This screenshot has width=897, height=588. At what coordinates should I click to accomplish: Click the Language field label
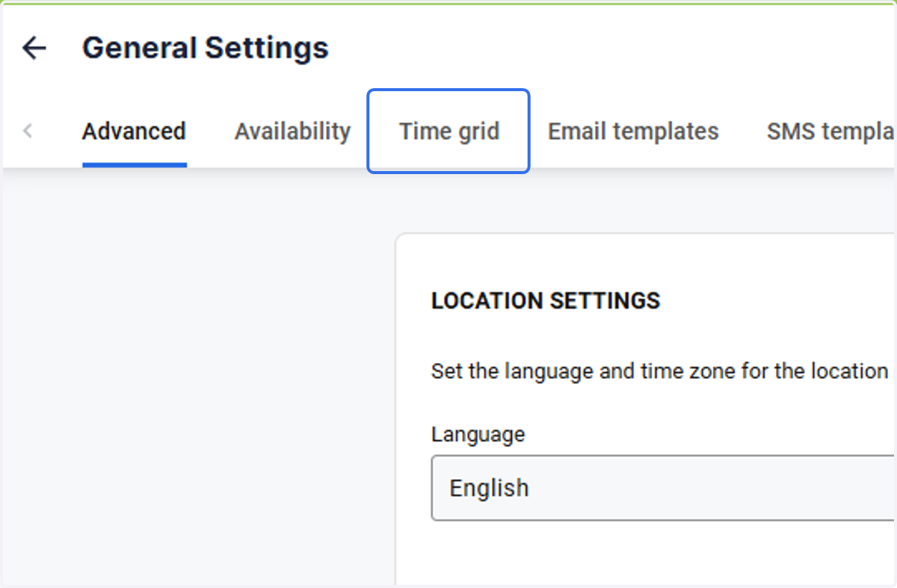(478, 434)
